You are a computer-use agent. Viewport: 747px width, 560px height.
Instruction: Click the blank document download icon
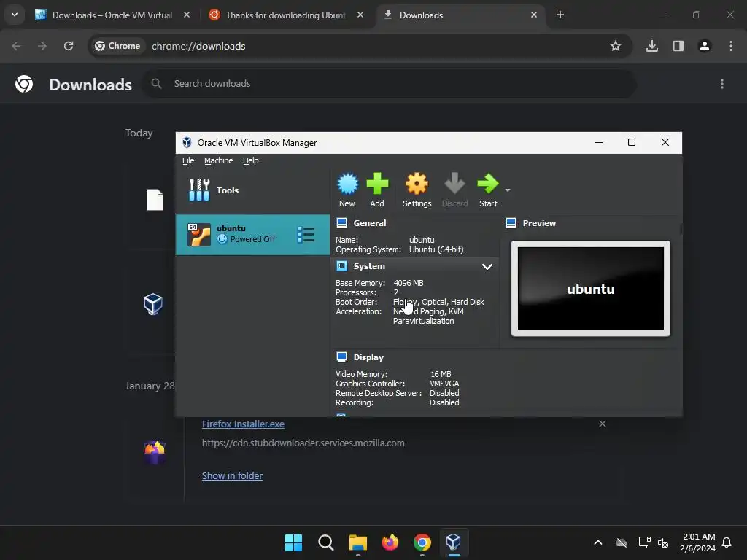155,200
